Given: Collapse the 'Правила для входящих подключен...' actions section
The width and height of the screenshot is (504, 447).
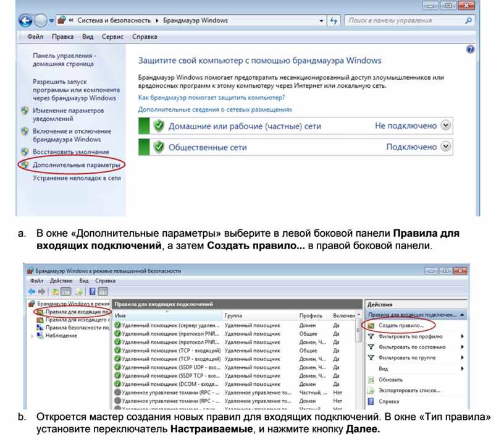Looking at the screenshot, I should [x=462, y=315].
